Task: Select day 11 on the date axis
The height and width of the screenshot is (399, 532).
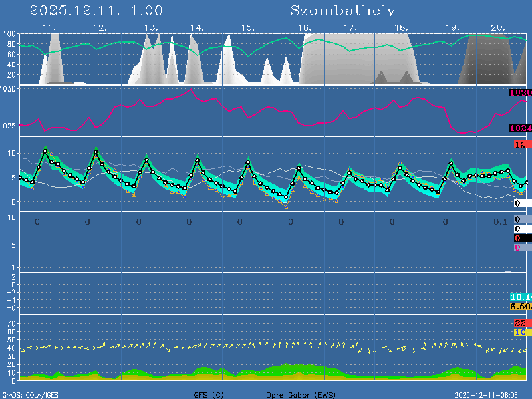Action: [x=49, y=28]
